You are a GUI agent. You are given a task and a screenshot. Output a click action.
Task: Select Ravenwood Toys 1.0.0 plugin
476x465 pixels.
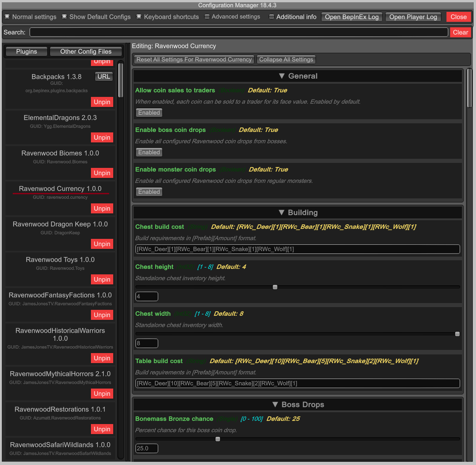[x=60, y=260]
